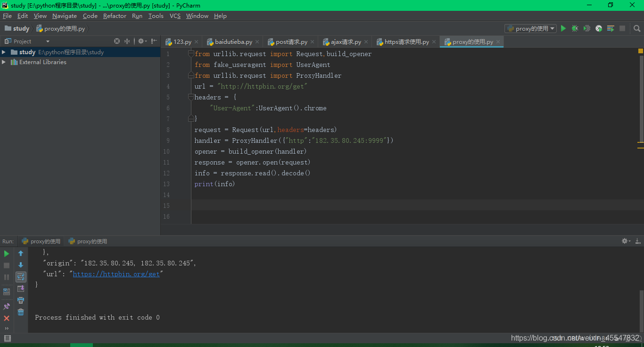Close the ajax请求.py tab

[x=366, y=42]
